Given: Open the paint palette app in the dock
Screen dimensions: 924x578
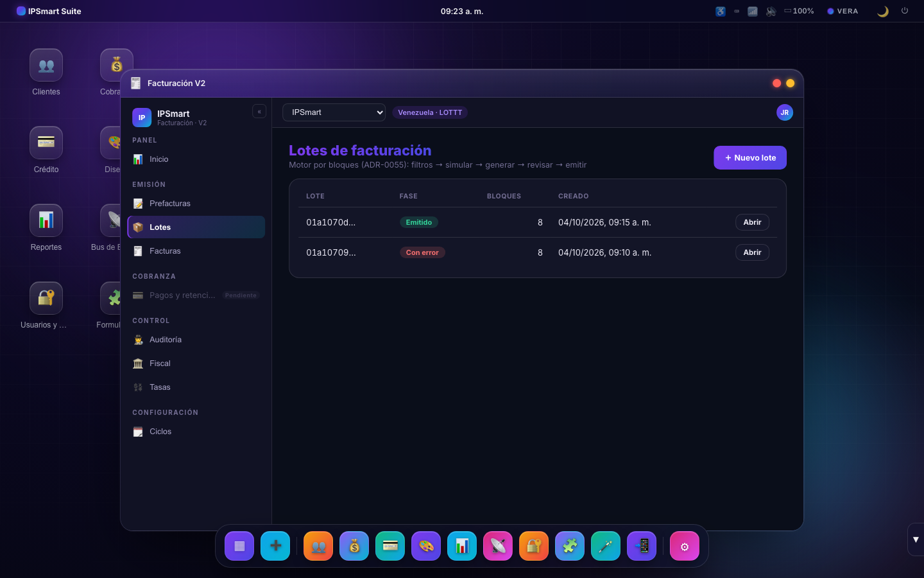Looking at the screenshot, I should (x=426, y=546).
